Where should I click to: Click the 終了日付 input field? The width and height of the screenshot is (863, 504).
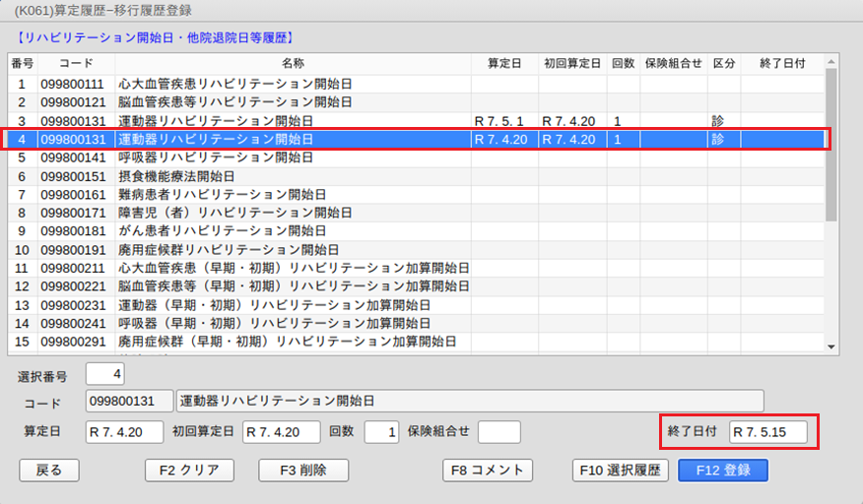point(767,431)
